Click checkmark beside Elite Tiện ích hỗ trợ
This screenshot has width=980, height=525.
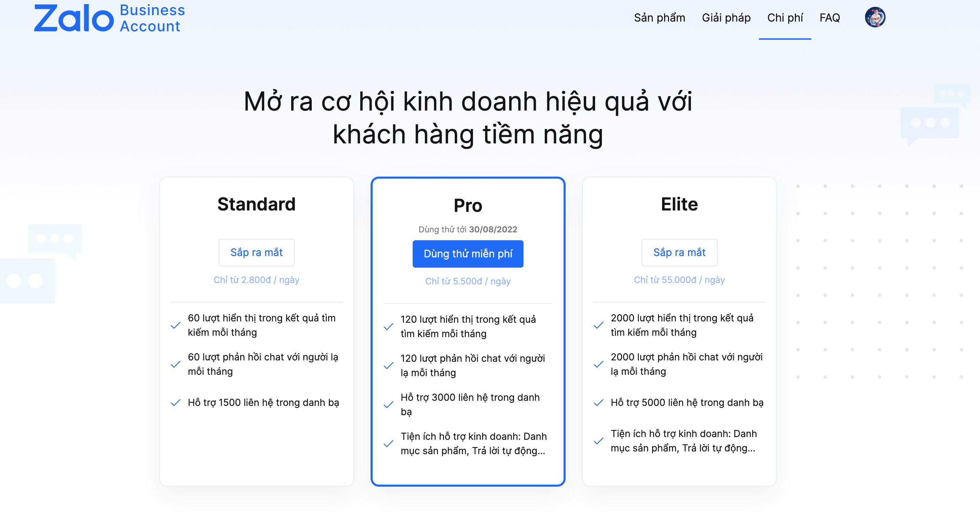point(598,441)
